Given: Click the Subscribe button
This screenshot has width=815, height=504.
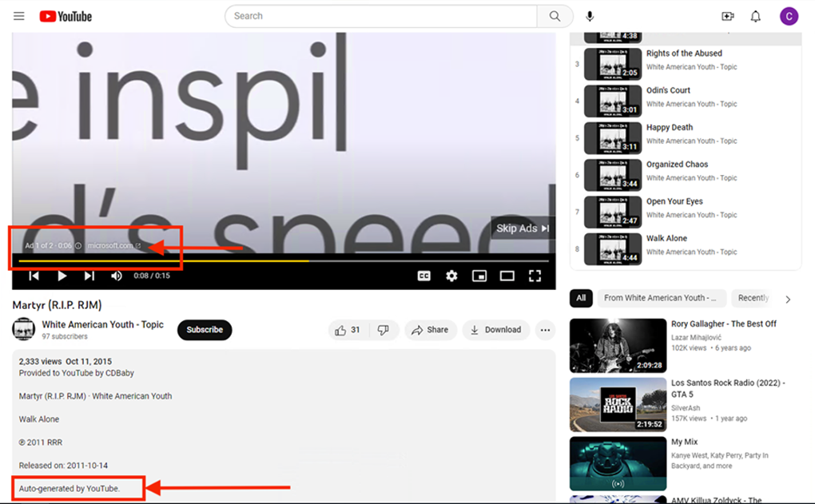Looking at the screenshot, I should coord(205,330).
